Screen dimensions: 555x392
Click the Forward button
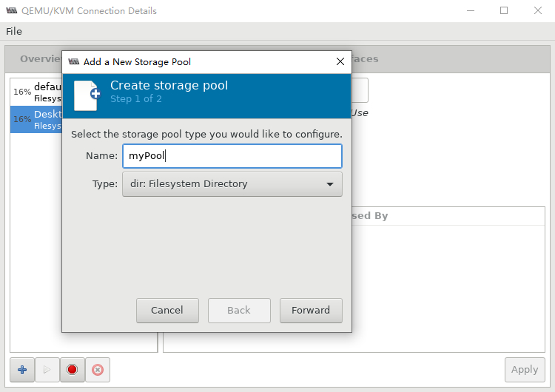311,311
